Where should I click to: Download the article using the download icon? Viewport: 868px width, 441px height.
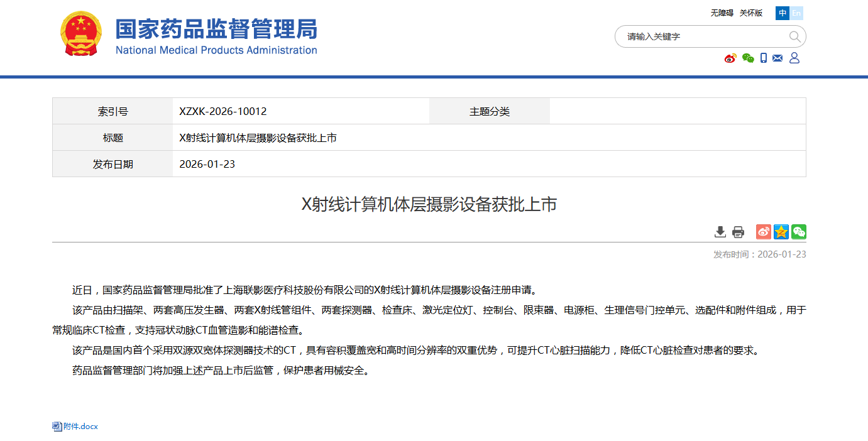(720, 232)
